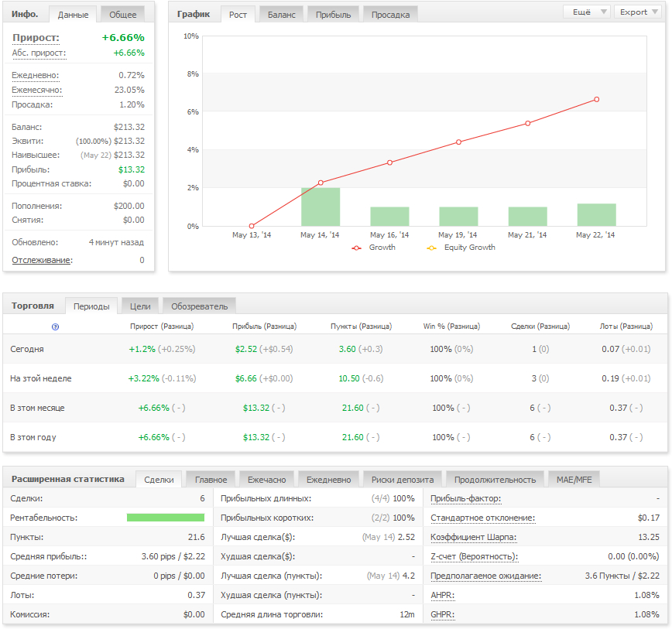The width and height of the screenshot is (672, 629).
Task: Click the В этом году row label
Action: [x=33, y=438]
